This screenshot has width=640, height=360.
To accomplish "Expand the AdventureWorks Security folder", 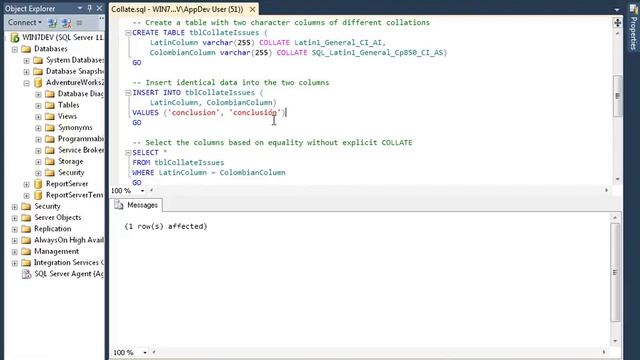I will [38, 173].
